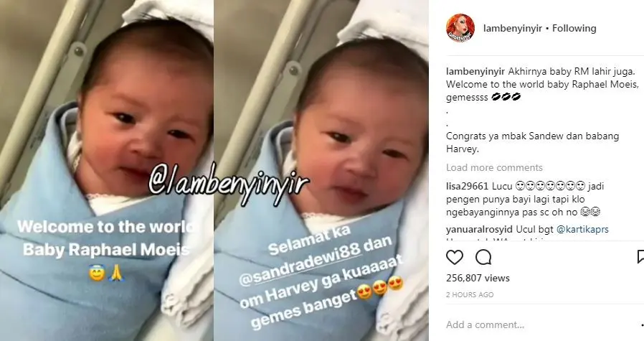Open the @kartikaprs mention
The image size is (644, 341).
tap(582, 229)
